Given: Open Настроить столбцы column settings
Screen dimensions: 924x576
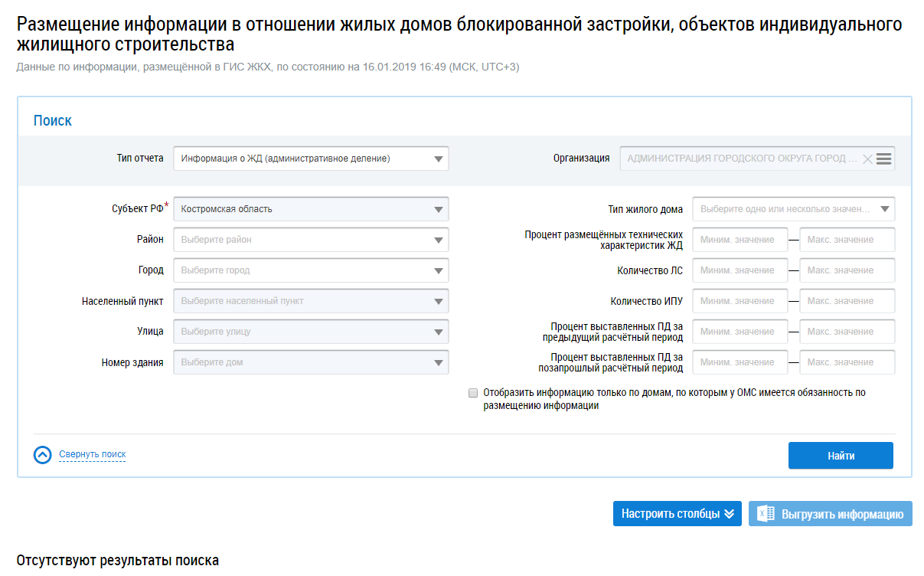Looking at the screenshot, I should pos(677,514).
